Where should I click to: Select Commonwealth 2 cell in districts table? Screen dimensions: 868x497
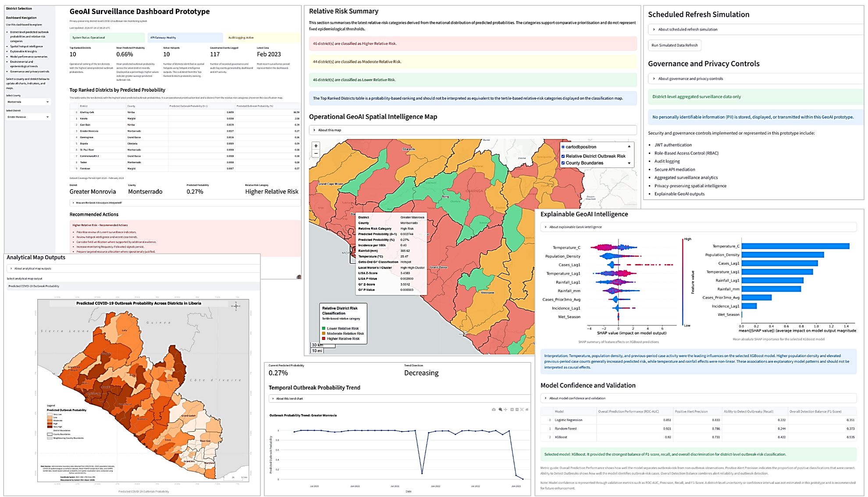[x=102, y=156]
